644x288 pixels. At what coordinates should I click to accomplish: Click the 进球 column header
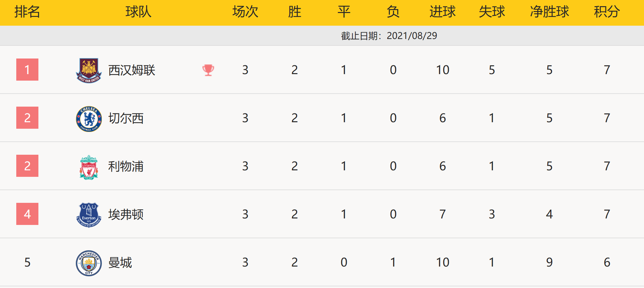443,12
